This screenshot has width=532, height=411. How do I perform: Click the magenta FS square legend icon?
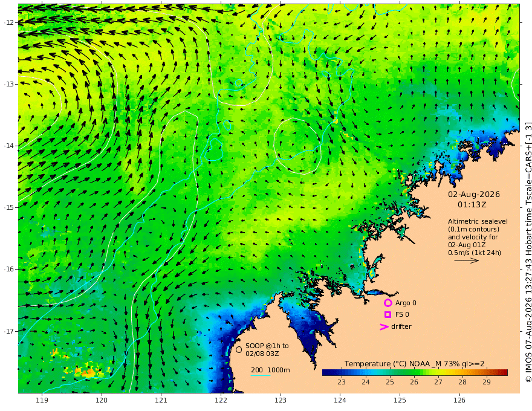coord(388,315)
